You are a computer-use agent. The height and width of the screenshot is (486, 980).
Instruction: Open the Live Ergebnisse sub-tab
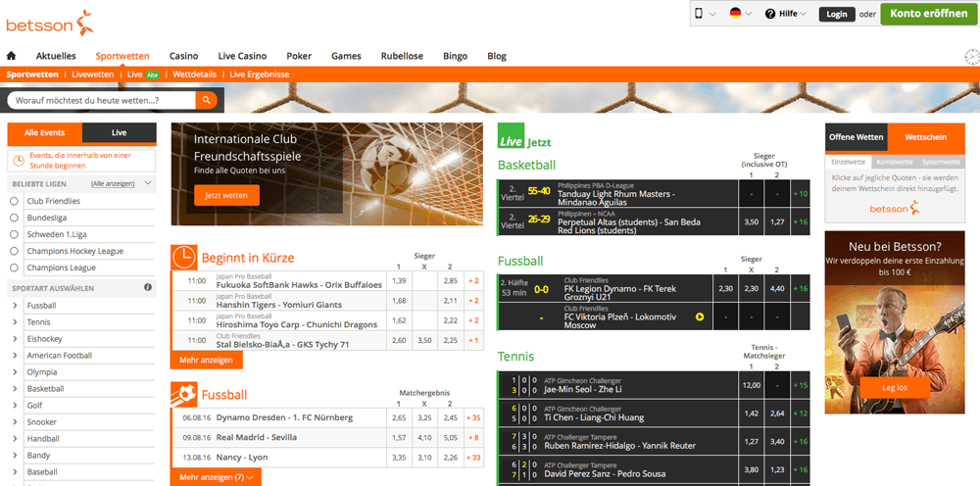pyautogui.click(x=260, y=74)
